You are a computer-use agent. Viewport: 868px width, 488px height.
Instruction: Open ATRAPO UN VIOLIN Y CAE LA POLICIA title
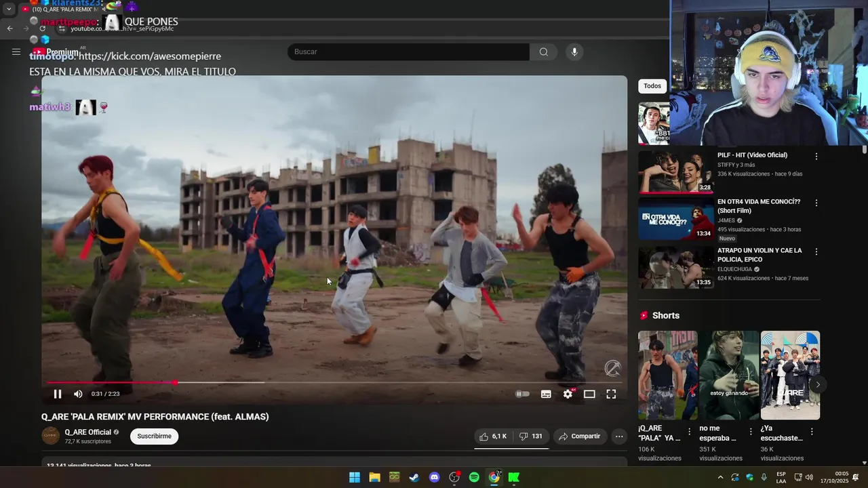pos(759,255)
